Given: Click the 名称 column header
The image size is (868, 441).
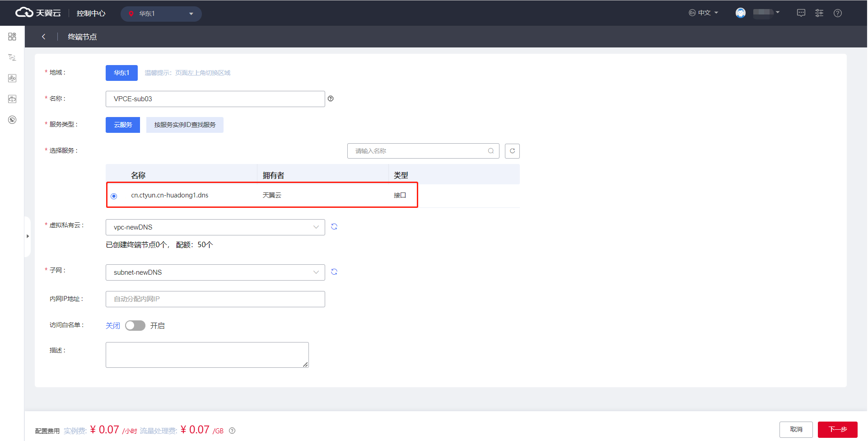Looking at the screenshot, I should click(138, 175).
